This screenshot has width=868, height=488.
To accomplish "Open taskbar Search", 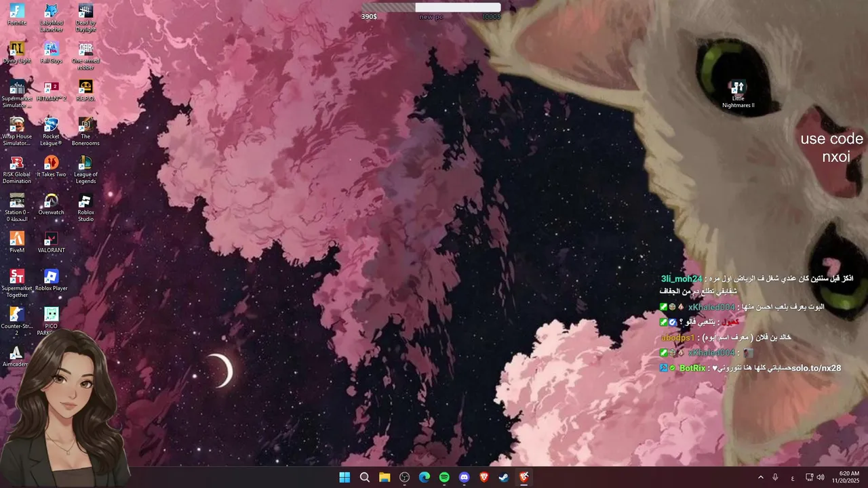I will [364, 477].
